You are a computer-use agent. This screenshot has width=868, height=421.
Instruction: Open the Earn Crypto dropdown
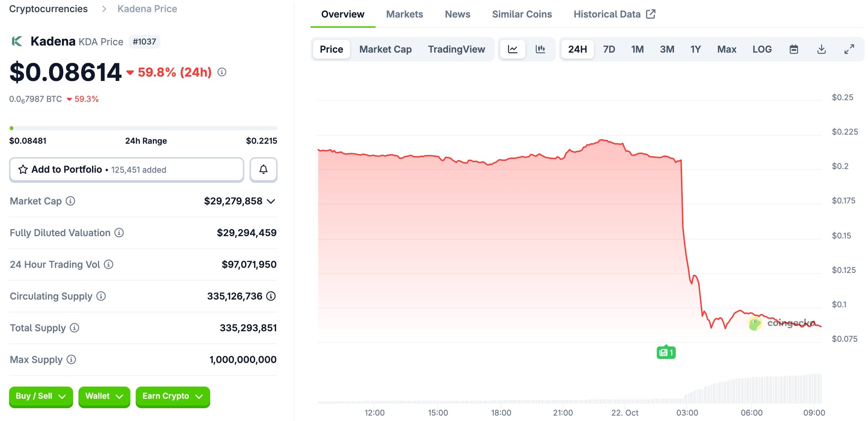[172, 396]
